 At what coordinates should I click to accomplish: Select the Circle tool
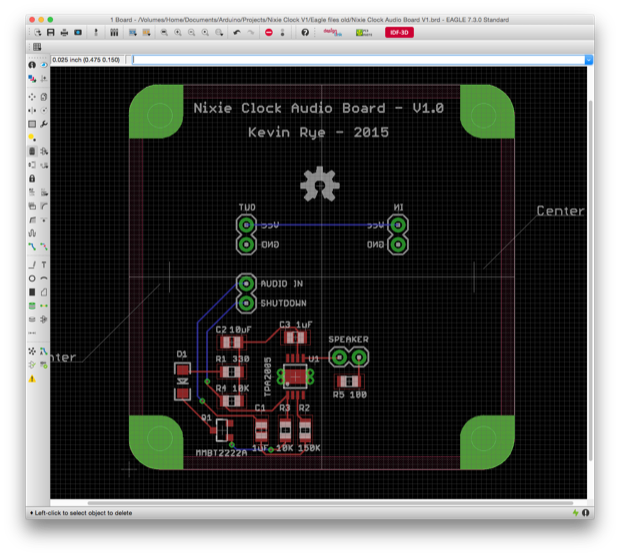pyautogui.click(x=32, y=278)
